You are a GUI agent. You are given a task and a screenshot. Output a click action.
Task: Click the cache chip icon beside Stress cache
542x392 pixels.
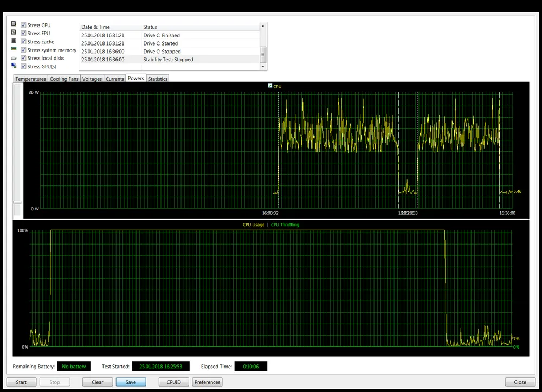(14, 41)
